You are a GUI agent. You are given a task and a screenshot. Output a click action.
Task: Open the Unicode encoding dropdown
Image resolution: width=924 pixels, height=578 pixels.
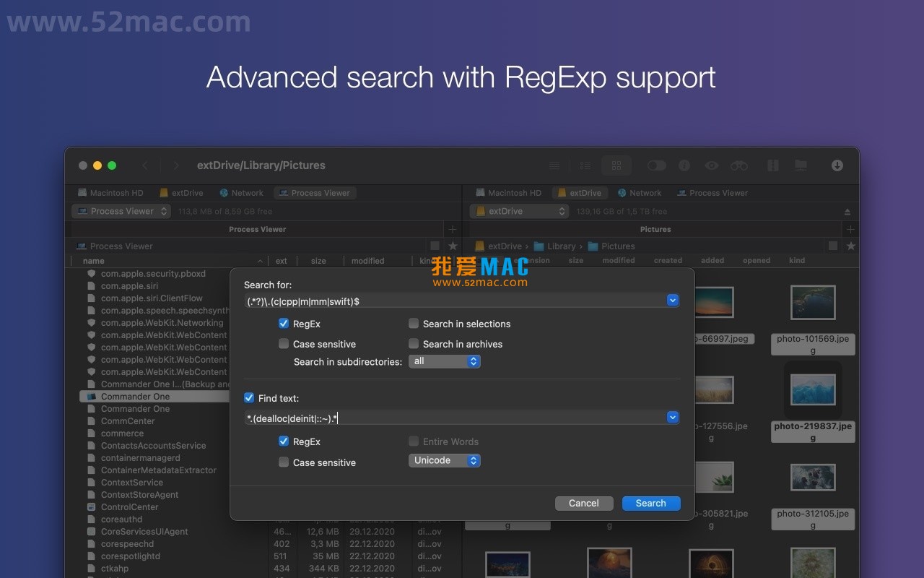[445, 460]
